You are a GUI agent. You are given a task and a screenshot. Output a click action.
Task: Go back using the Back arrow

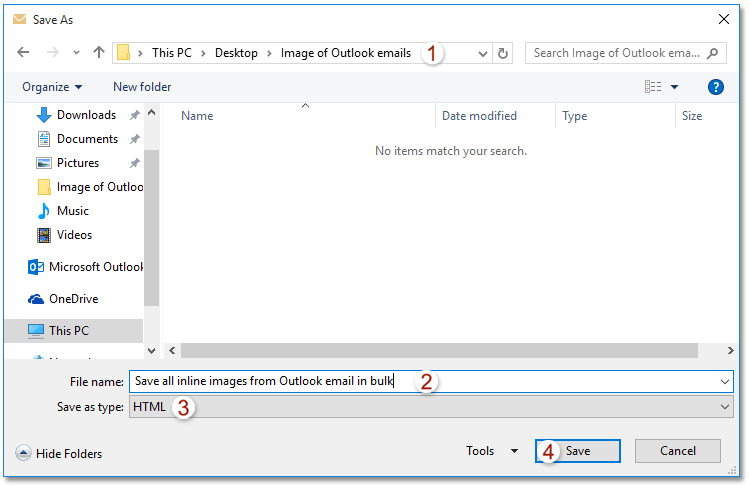[x=23, y=52]
